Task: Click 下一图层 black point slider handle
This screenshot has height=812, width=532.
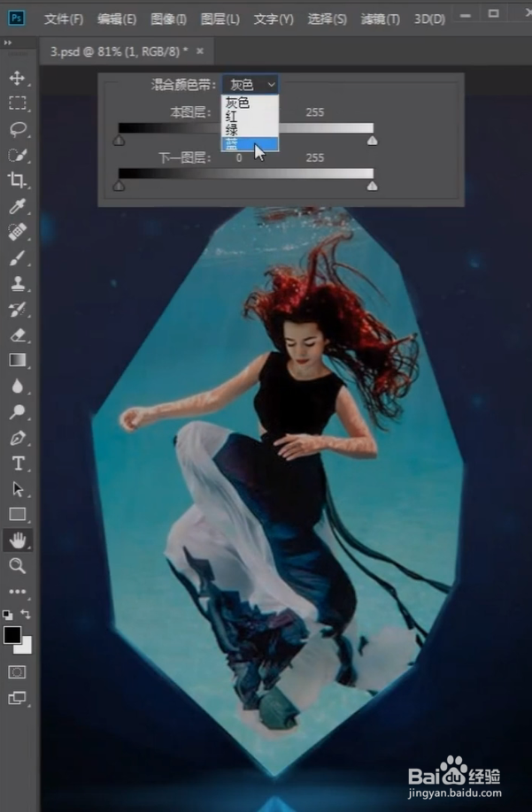Action: tap(120, 186)
